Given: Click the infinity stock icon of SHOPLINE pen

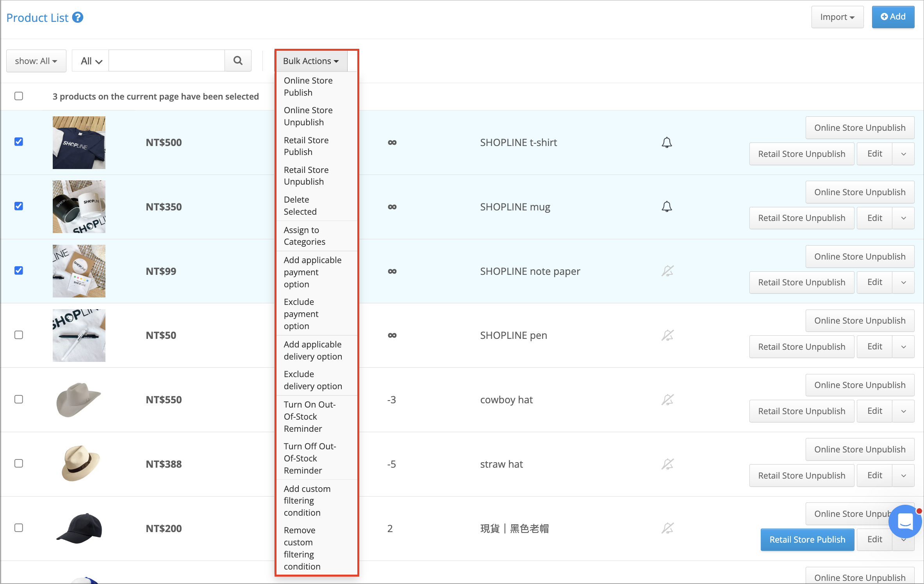Looking at the screenshot, I should (392, 335).
